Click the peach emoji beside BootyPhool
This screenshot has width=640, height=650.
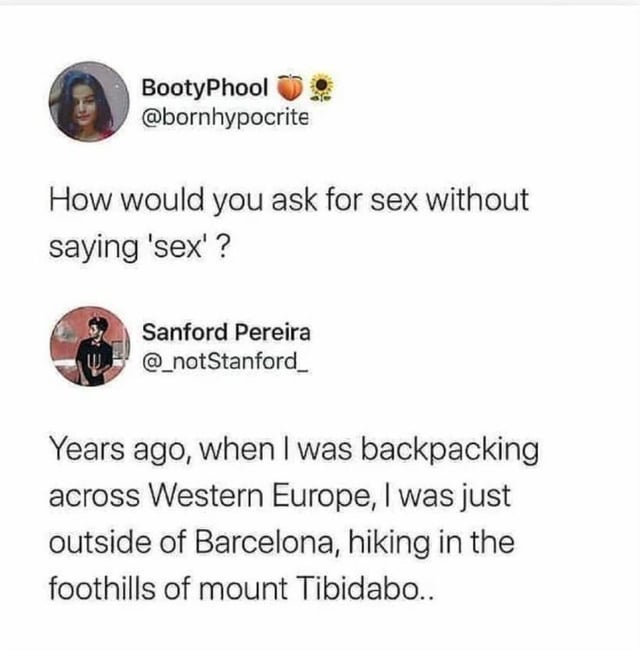click(x=289, y=88)
